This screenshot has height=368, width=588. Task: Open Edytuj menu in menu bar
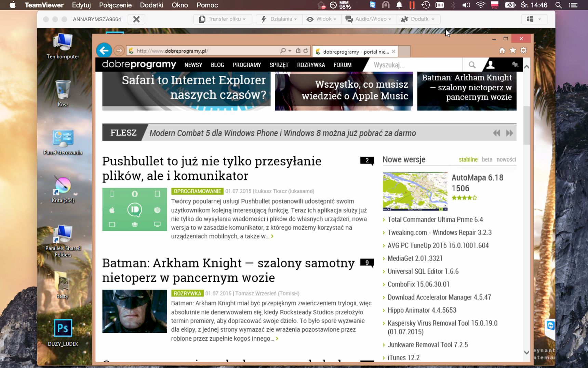[81, 5]
